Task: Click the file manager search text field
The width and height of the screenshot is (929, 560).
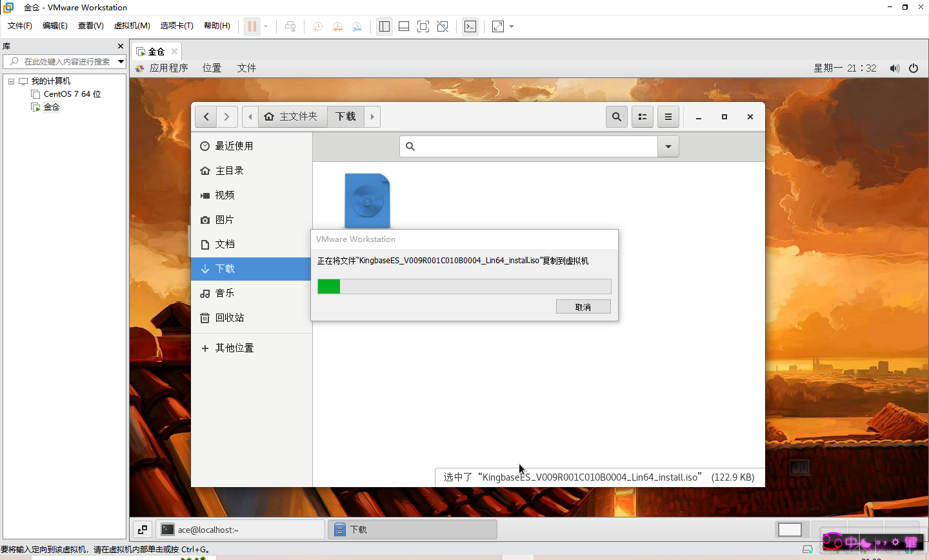Action: point(529,146)
